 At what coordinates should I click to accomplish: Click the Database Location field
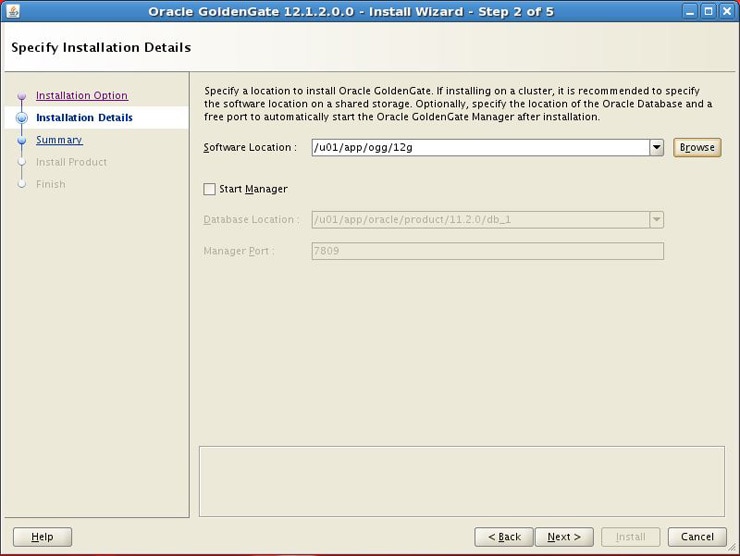point(480,219)
